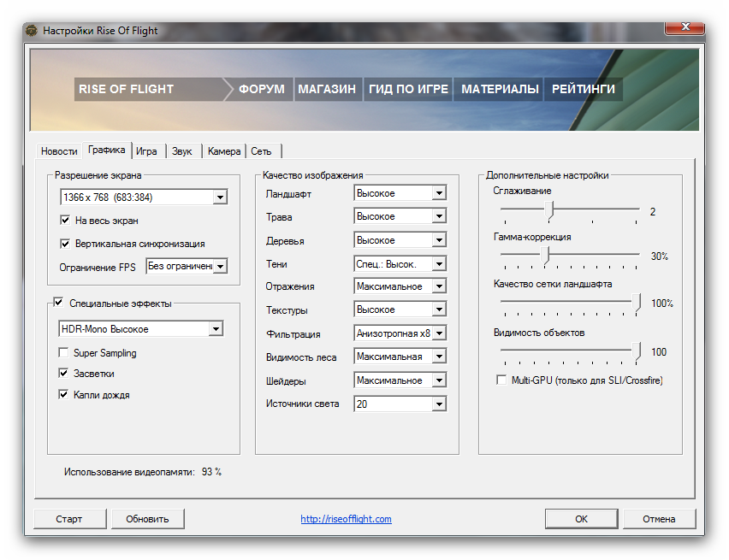Open the Отражения quality dropdown
The image size is (729, 560).
pyautogui.click(x=400, y=286)
